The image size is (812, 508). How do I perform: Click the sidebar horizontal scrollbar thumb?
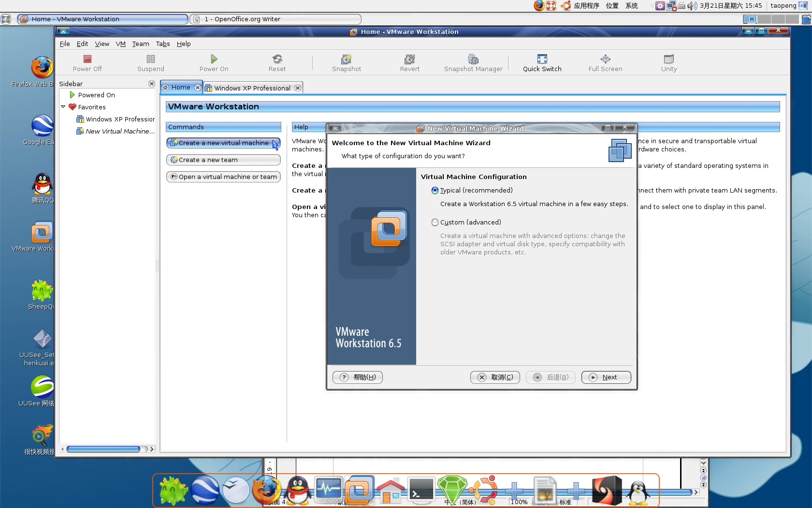pos(103,449)
